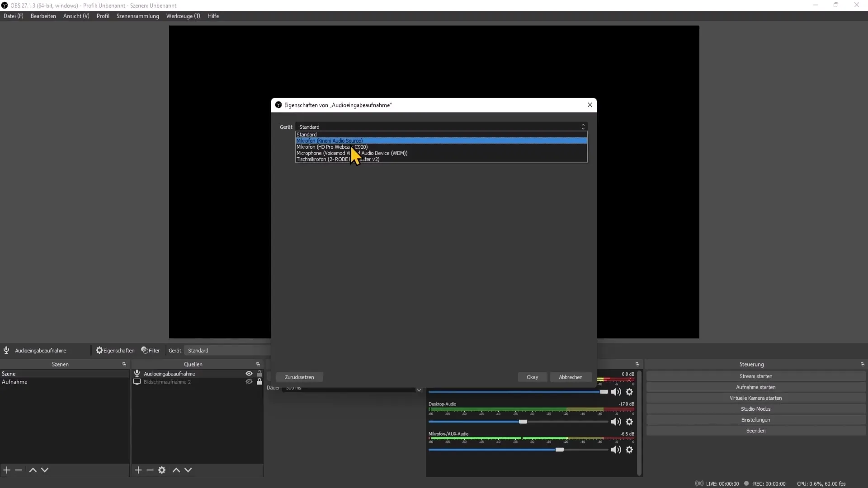Mute the Mikrofon-/AUX-Audio channel
The height and width of the screenshot is (488, 868).
pos(616,450)
